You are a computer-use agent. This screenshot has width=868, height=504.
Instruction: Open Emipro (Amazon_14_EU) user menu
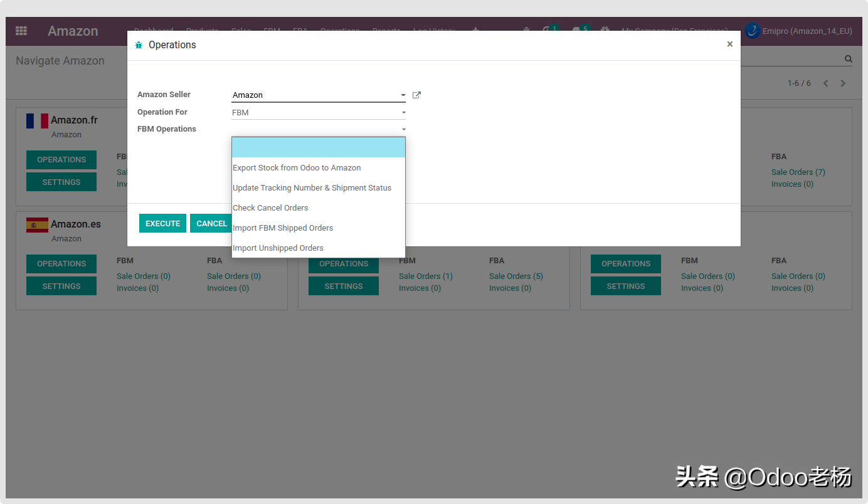pyautogui.click(x=799, y=31)
